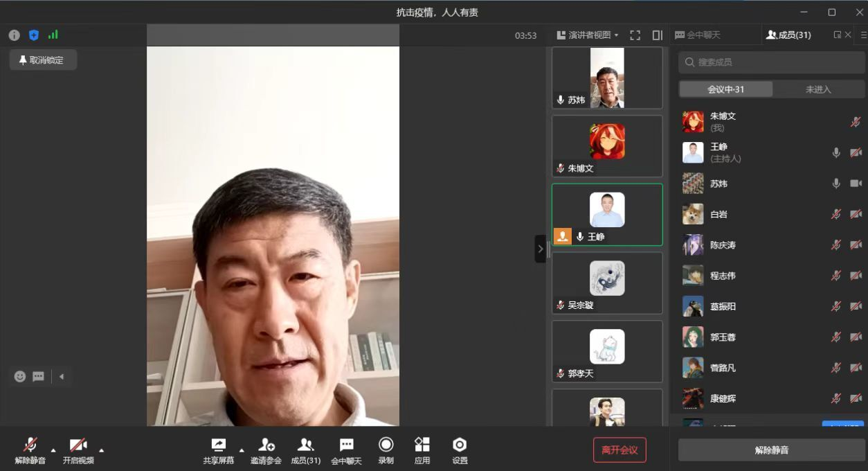The height and width of the screenshot is (471, 868).
Task: Click the share screen icon
Action: tap(218, 445)
